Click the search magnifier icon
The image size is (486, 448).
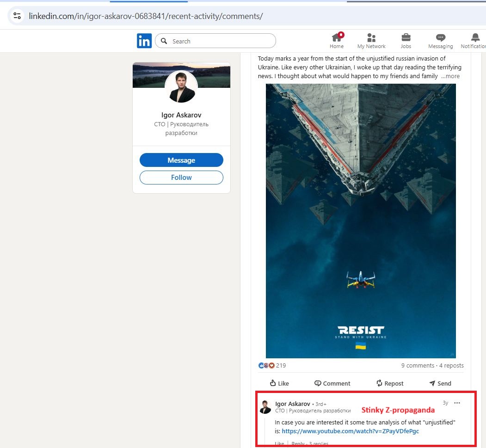click(x=164, y=41)
